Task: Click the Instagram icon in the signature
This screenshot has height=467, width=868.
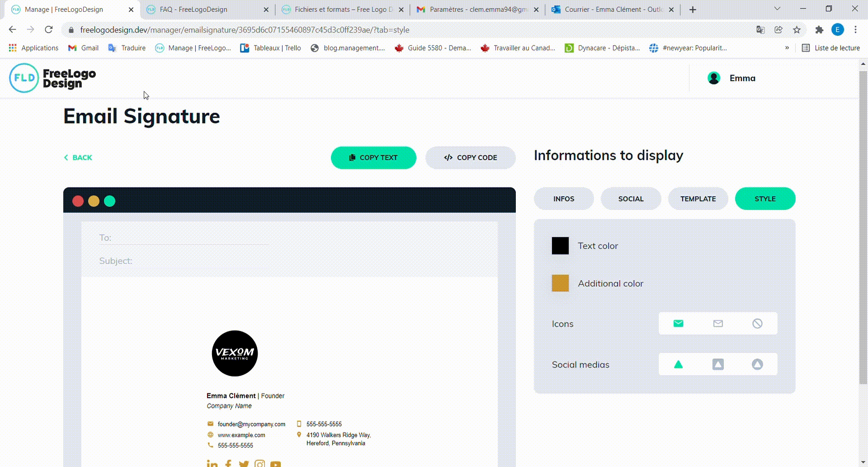Action: click(x=259, y=463)
